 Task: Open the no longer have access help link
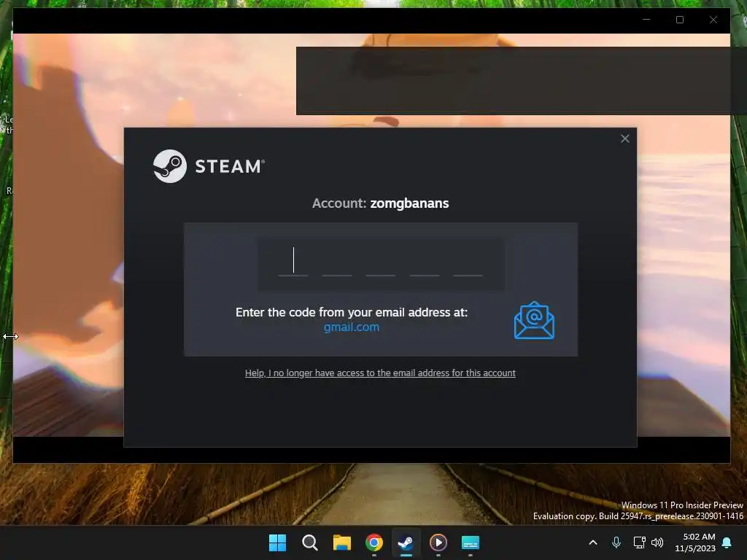pos(380,373)
